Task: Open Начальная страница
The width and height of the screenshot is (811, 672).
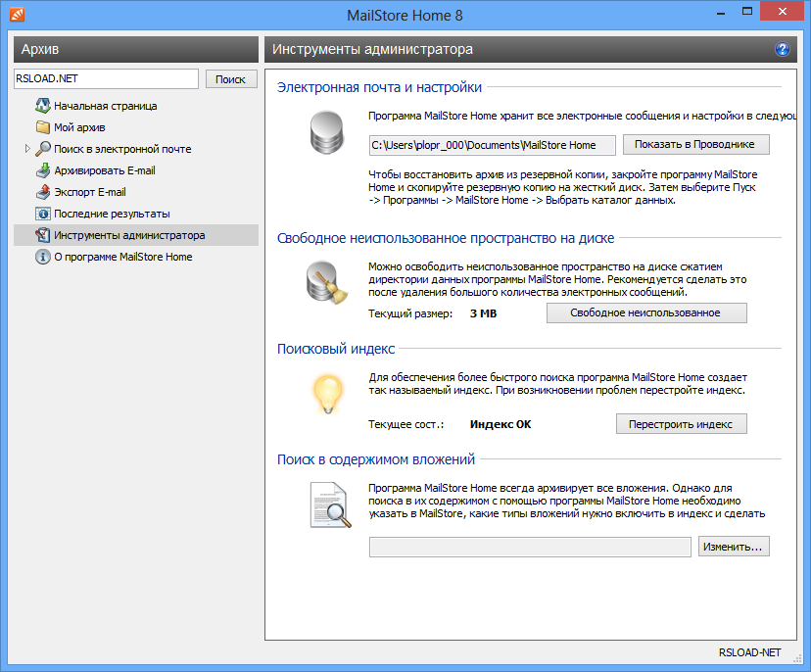Action: pos(106,106)
